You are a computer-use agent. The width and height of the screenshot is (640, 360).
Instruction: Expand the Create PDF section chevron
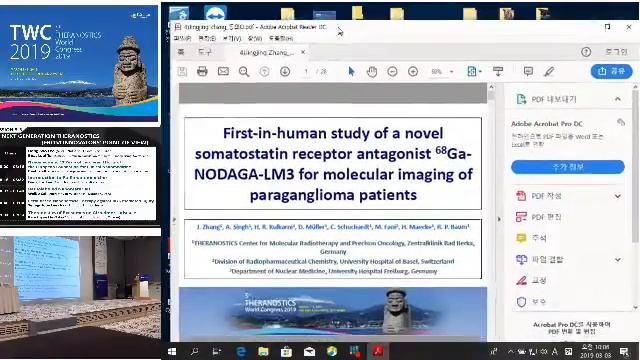pos(618,196)
